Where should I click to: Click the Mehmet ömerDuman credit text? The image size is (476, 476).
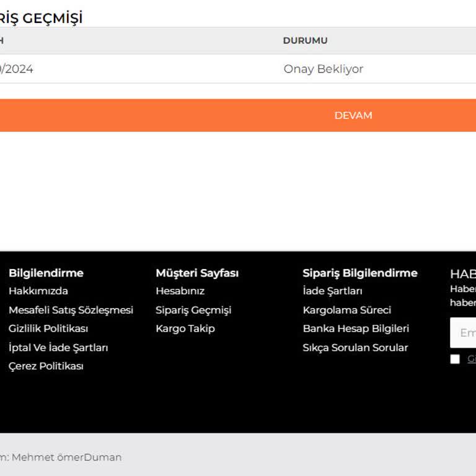(66, 457)
